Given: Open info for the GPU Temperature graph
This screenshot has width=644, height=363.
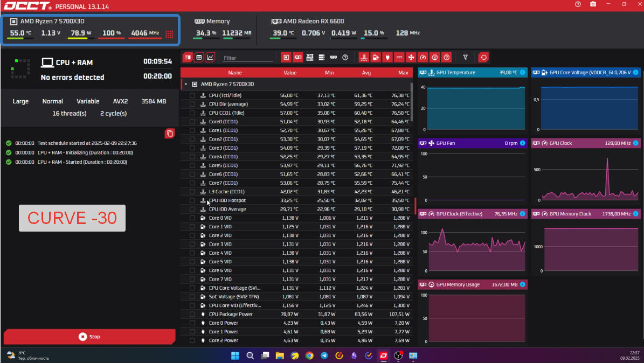Looking at the screenshot, I should [522, 72].
